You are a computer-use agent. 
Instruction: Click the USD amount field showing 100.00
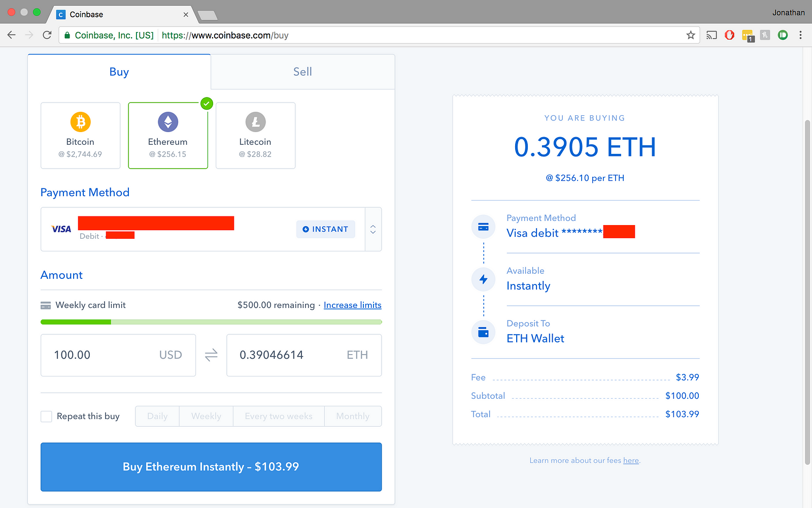point(118,355)
